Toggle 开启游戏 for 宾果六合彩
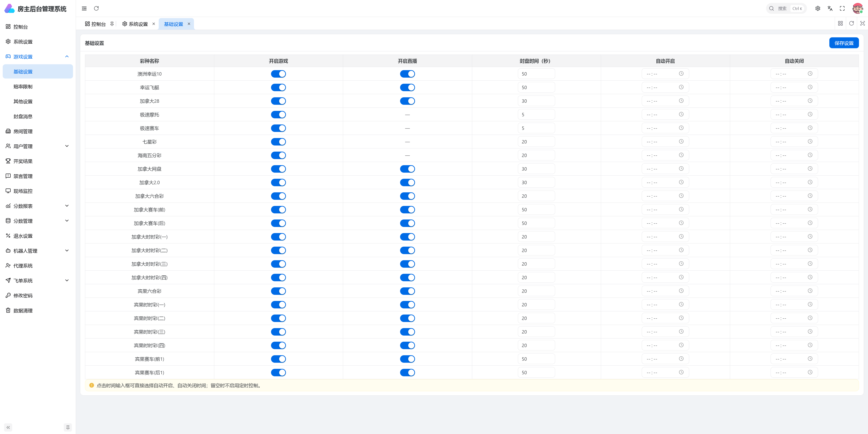This screenshot has height=434, width=868. 278,291
